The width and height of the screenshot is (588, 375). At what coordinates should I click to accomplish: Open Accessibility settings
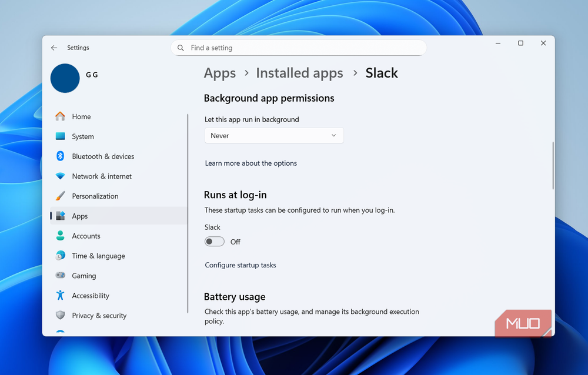click(119, 296)
